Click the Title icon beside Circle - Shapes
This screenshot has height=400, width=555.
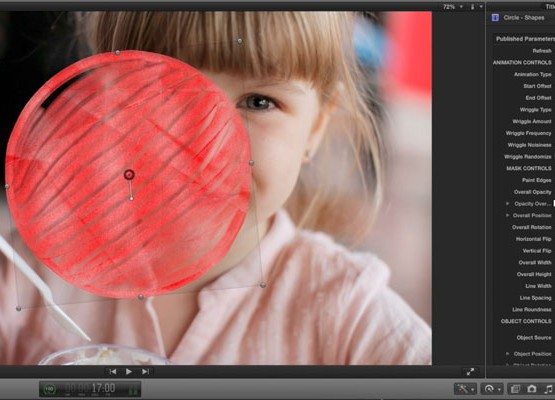495,18
